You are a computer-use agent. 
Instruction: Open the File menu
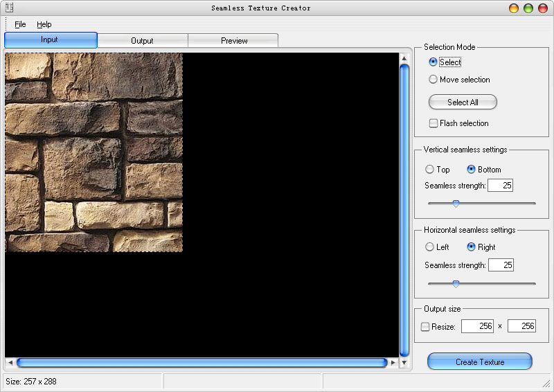[20, 24]
